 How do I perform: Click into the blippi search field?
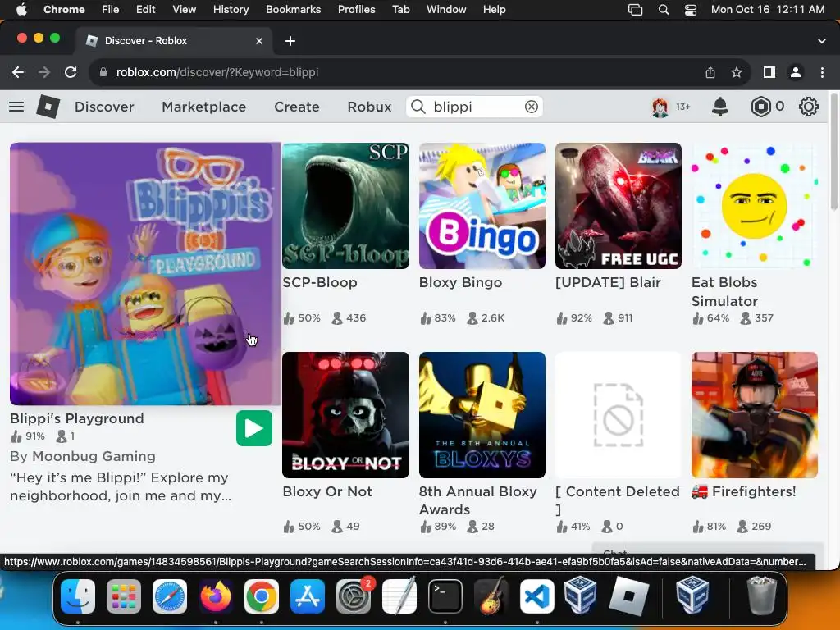pos(475,107)
